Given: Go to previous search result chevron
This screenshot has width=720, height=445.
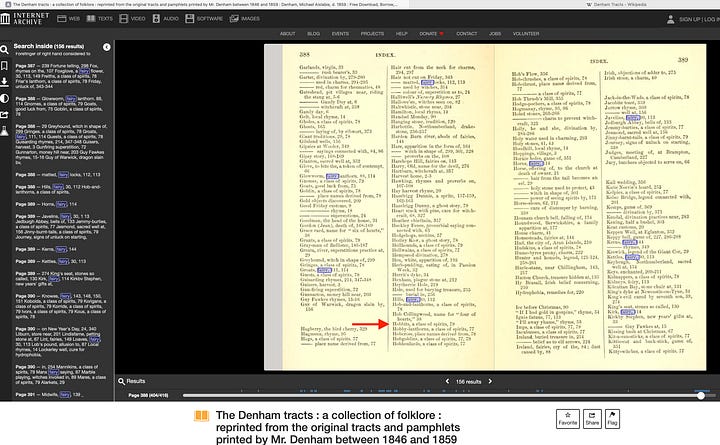Looking at the screenshot, I should click(x=447, y=381).
